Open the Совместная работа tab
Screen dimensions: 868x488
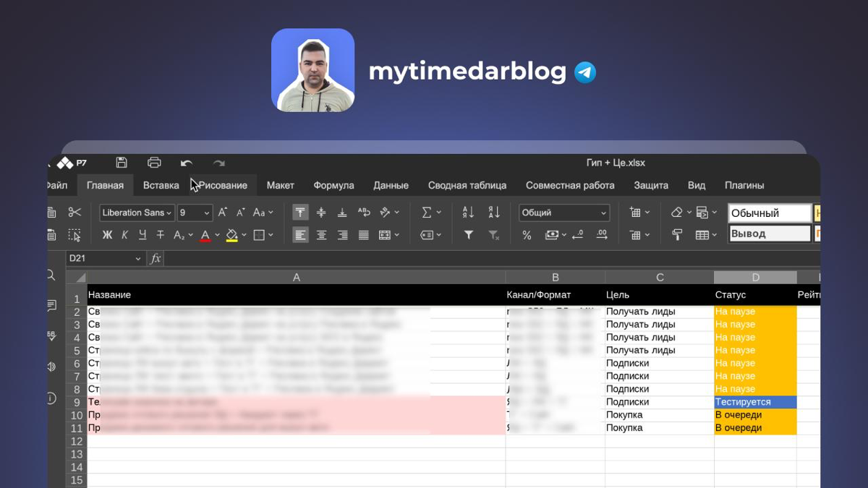570,185
